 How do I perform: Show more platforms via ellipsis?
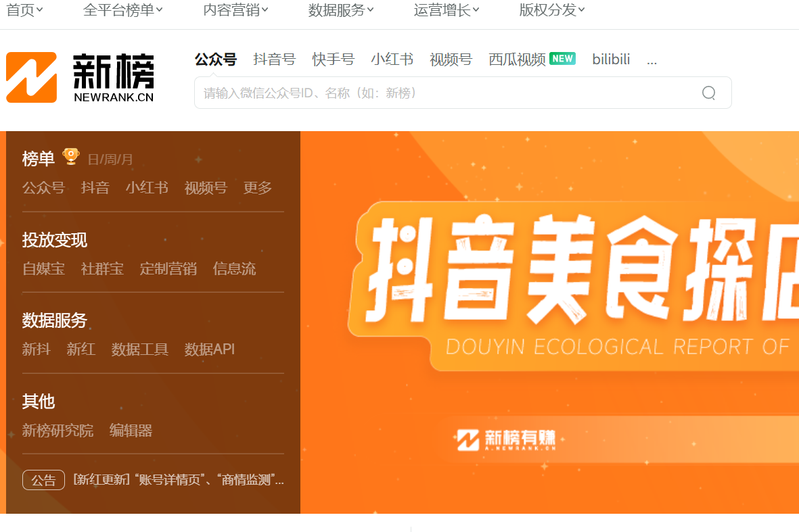pyautogui.click(x=652, y=59)
